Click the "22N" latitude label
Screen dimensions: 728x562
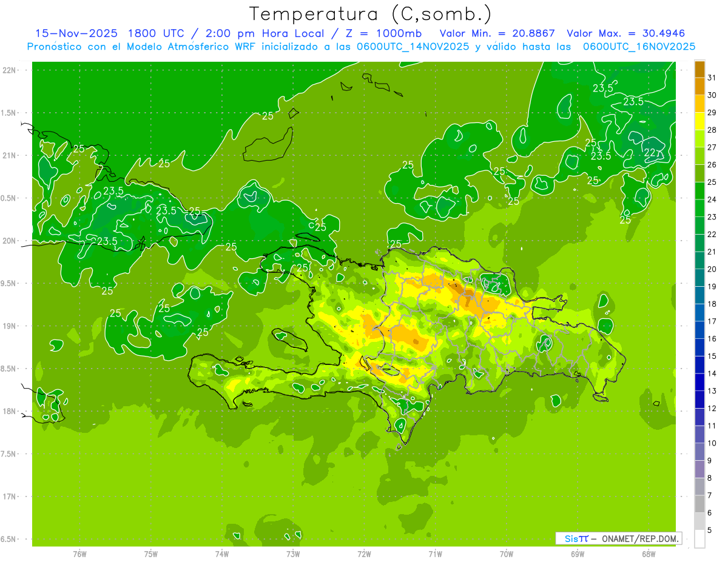10,70
